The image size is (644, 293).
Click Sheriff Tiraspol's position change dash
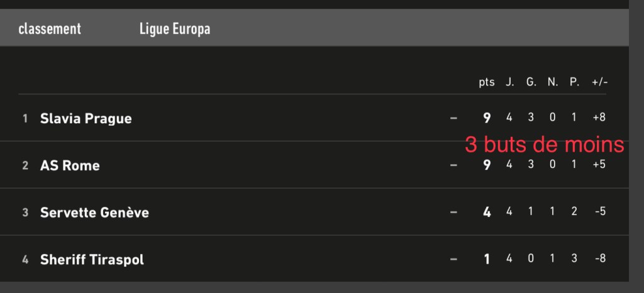(x=453, y=260)
